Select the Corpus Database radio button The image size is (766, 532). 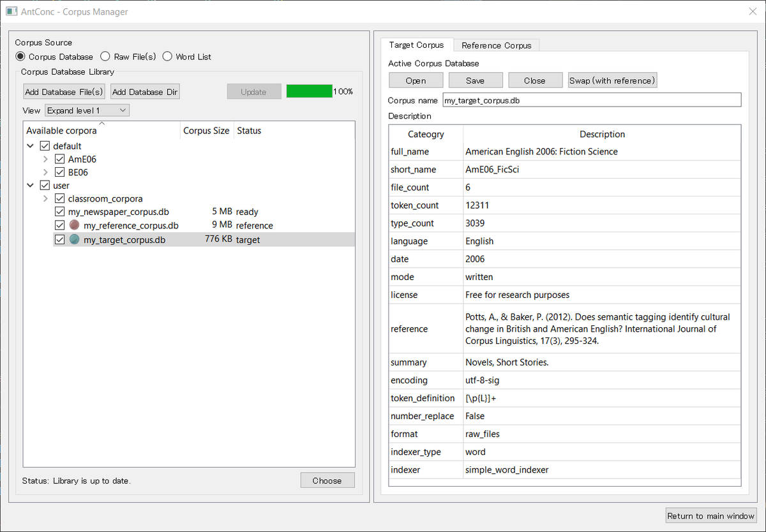point(20,57)
